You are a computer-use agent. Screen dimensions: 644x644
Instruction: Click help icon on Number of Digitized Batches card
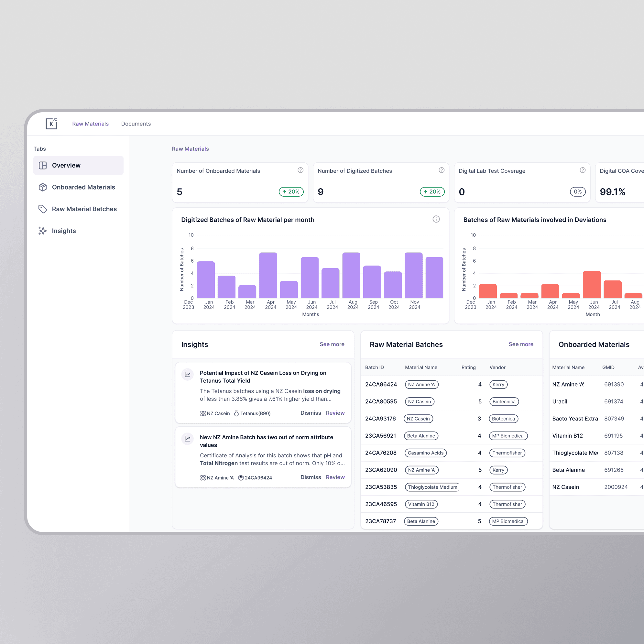[442, 170]
